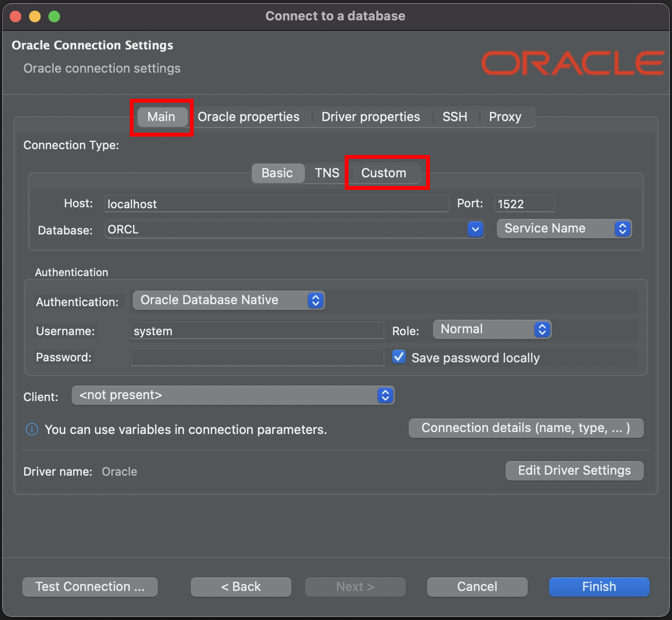The width and height of the screenshot is (672, 620).
Task: Open the Authentication method dropdown
Action: tap(229, 300)
